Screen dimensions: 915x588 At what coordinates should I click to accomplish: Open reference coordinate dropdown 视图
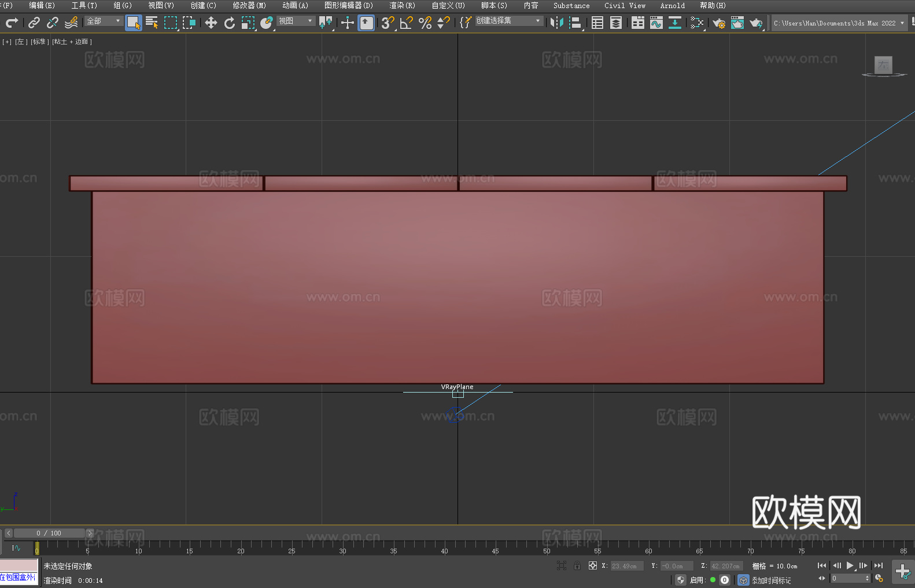point(296,21)
